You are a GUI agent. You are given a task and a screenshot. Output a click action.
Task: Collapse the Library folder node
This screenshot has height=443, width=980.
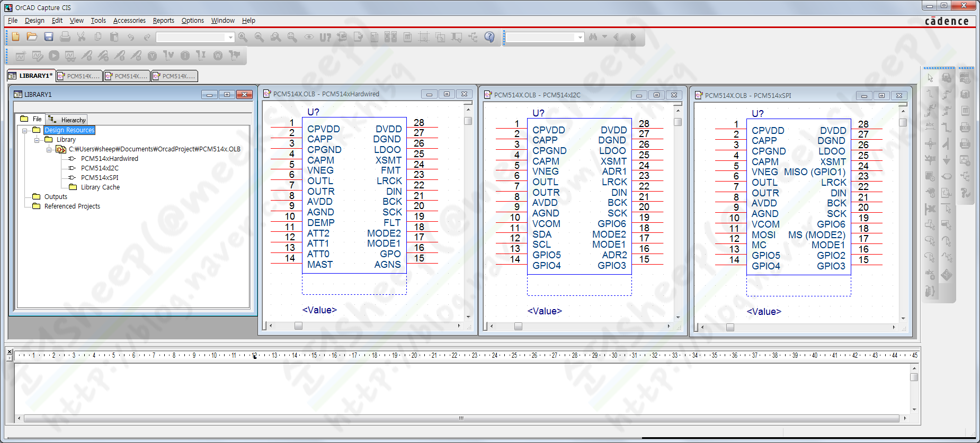pyautogui.click(x=37, y=140)
